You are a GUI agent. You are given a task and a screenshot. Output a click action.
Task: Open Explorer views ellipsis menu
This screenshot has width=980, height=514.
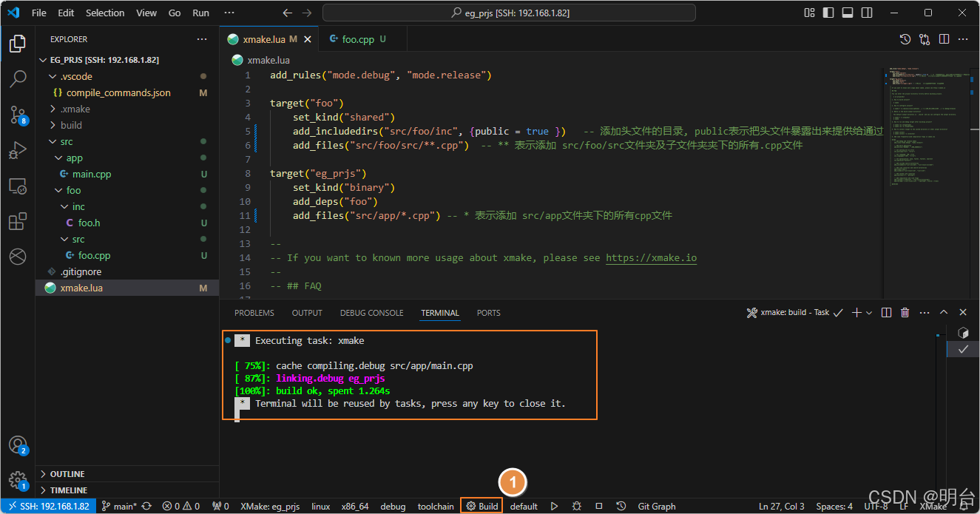coord(202,39)
